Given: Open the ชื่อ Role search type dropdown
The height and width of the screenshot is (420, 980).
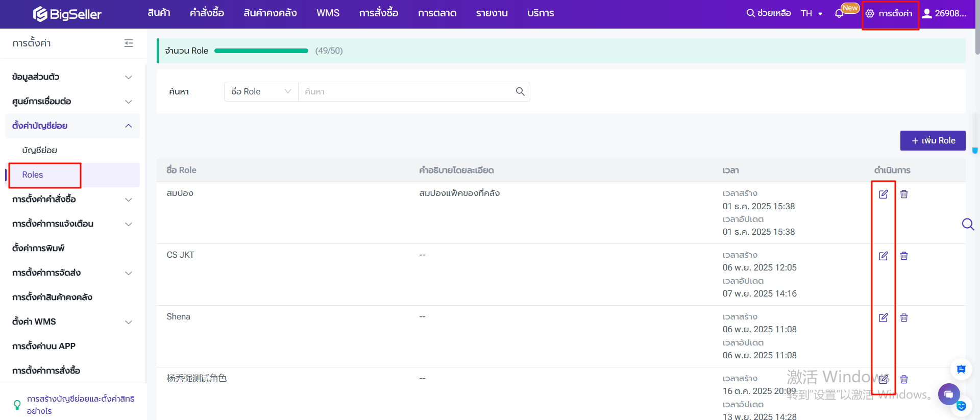Looking at the screenshot, I should tap(261, 91).
